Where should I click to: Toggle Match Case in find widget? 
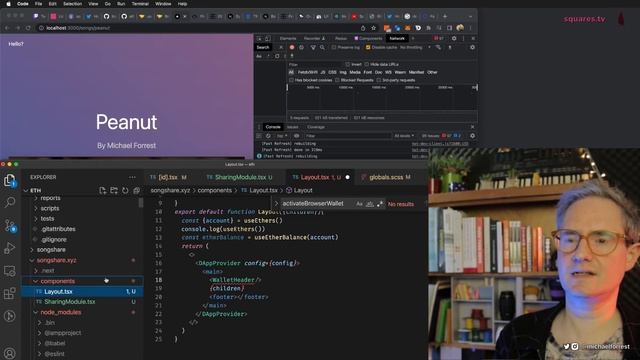tap(359, 204)
